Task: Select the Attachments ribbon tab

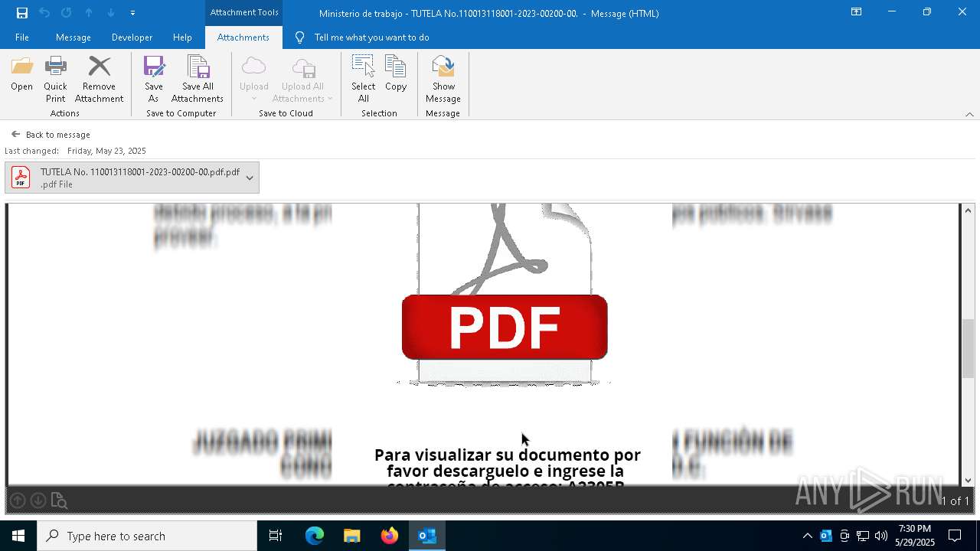Action: pos(243,37)
